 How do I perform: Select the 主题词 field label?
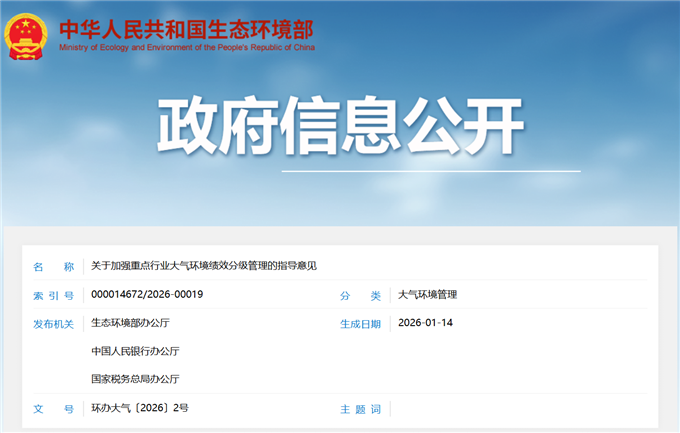click(x=360, y=409)
